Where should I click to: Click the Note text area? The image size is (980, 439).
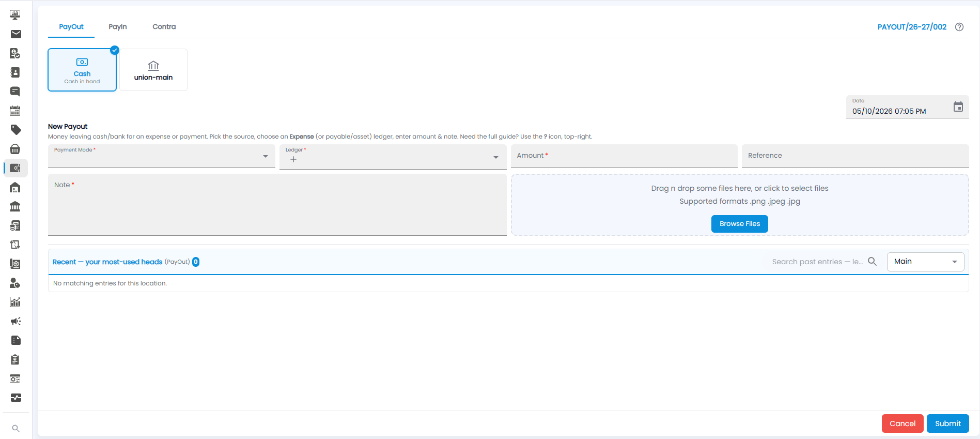tap(277, 205)
